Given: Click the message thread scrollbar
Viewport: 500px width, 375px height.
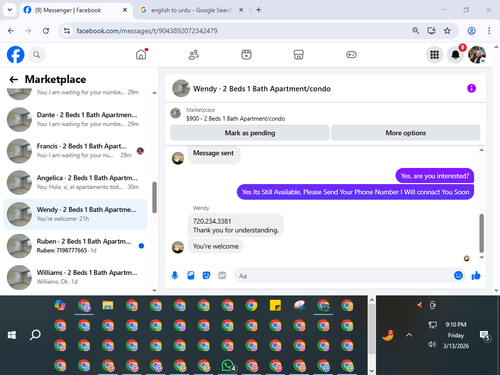Looking at the screenshot, I should coord(481,233).
